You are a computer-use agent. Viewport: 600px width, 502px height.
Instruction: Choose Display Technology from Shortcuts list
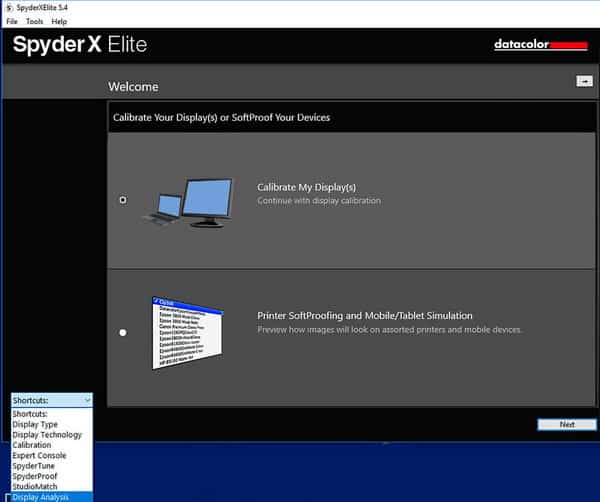click(x=52, y=435)
